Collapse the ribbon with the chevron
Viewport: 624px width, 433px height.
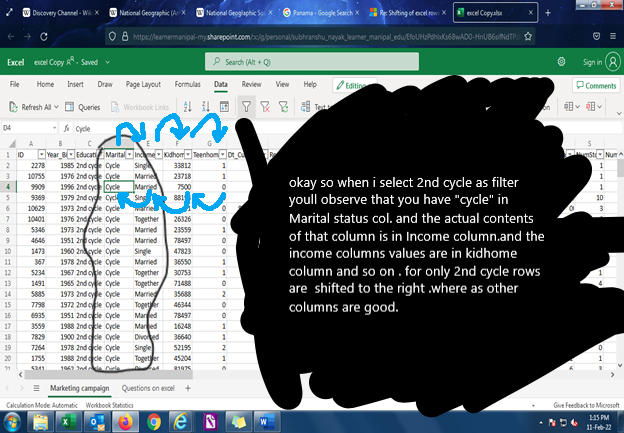619,113
